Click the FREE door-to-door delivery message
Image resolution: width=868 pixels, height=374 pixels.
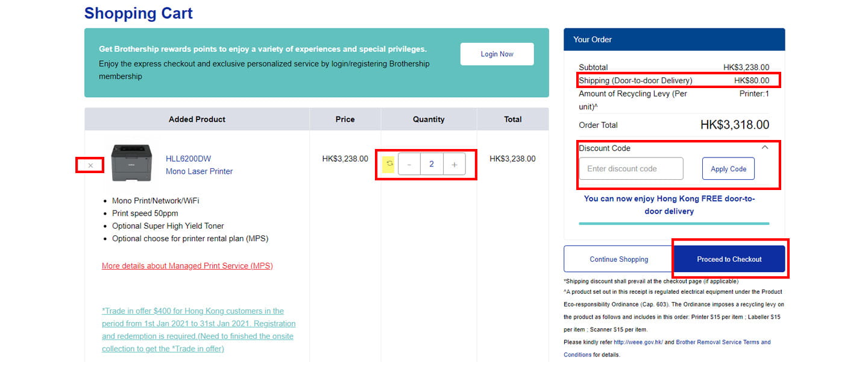[x=670, y=204]
